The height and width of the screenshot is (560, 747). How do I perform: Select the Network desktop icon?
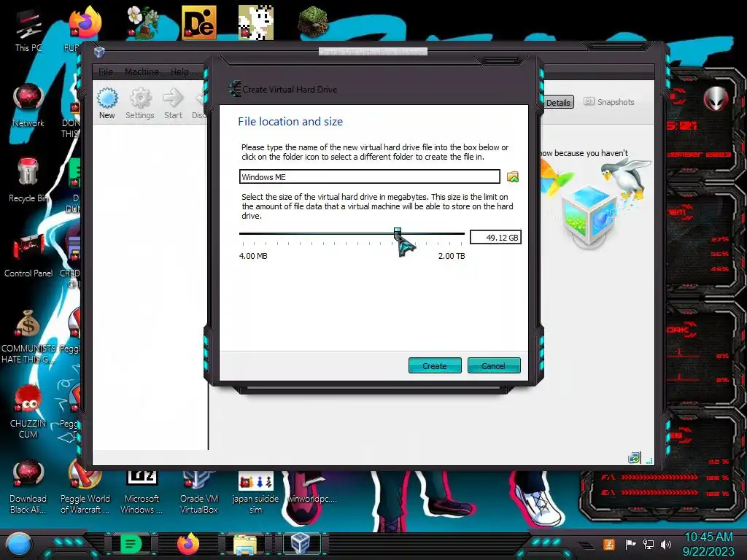[x=28, y=106]
